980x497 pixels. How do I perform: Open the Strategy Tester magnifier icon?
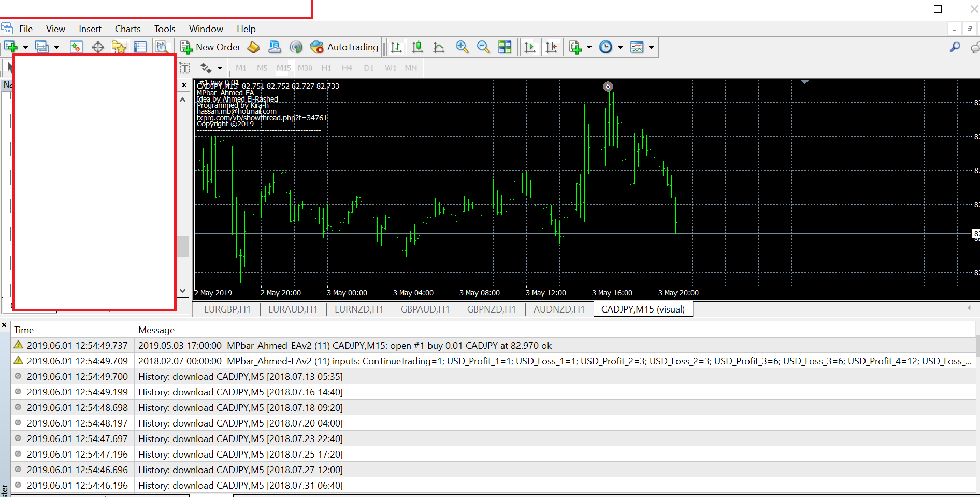pos(161,47)
